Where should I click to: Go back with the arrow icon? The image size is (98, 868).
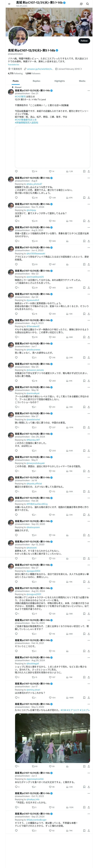pos(9,4)
